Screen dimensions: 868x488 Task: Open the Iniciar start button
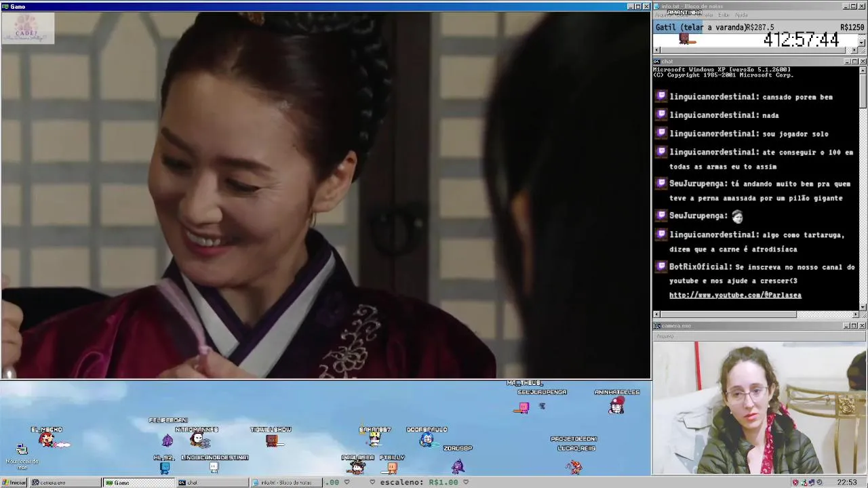coord(14,483)
